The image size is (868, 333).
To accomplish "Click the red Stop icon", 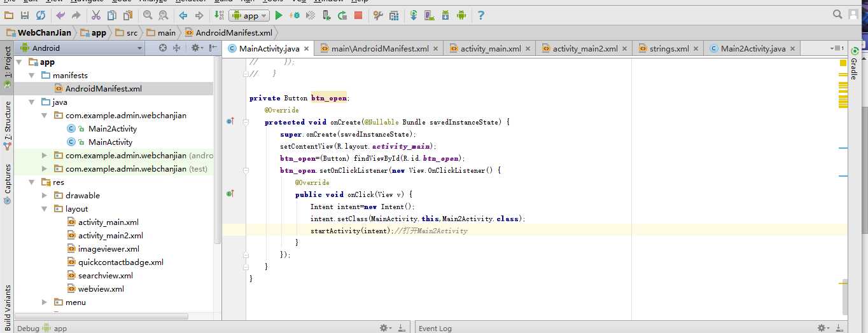I will tap(358, 15).
